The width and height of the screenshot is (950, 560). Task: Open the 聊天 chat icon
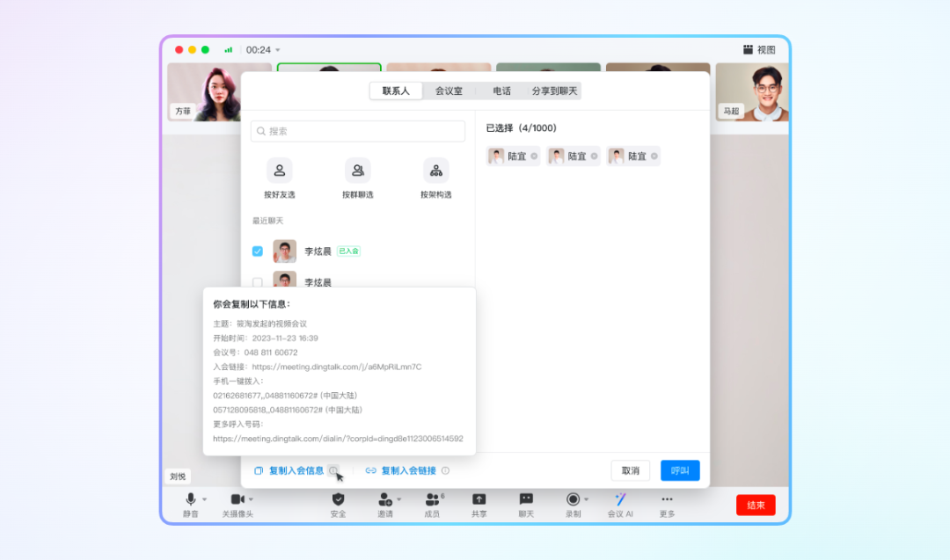(x=526, y=499)
